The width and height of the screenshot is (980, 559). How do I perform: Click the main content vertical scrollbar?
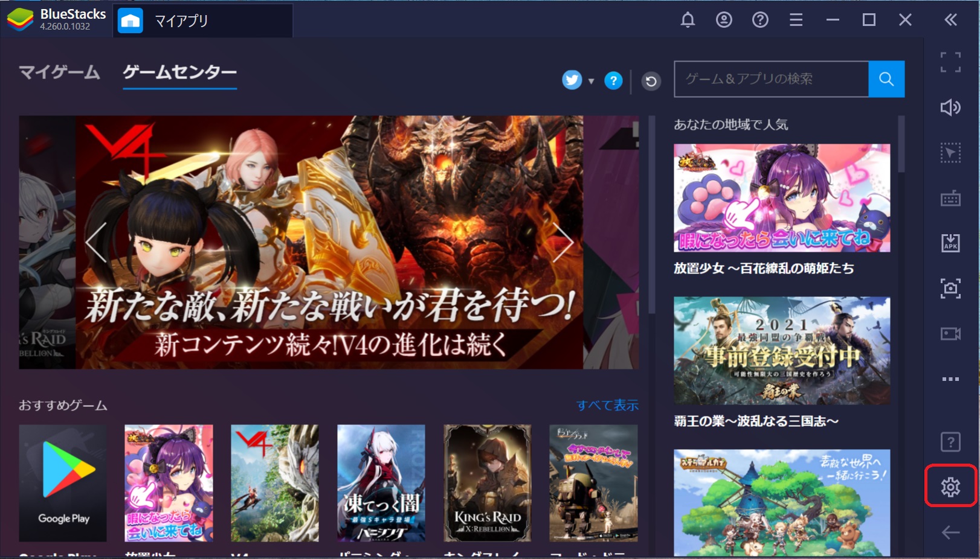click(x=652, y=215)
